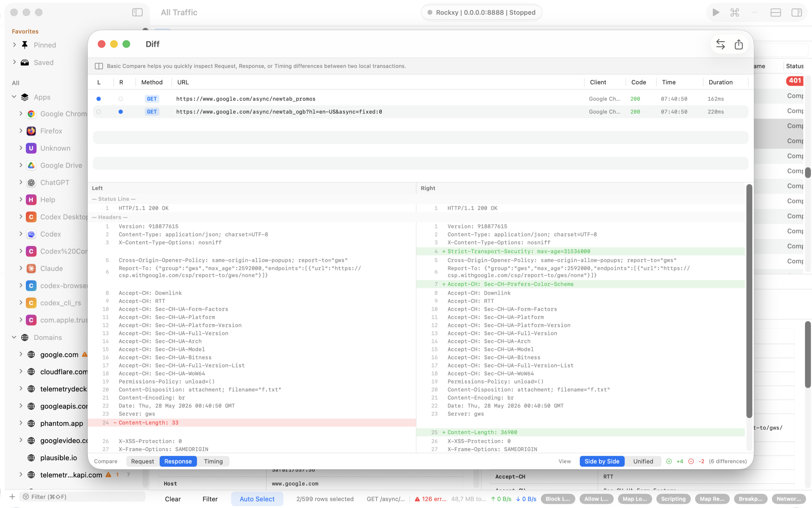Screen dimensions: 812x508
Task: Sort by URL column header
Action: point(183,82)
